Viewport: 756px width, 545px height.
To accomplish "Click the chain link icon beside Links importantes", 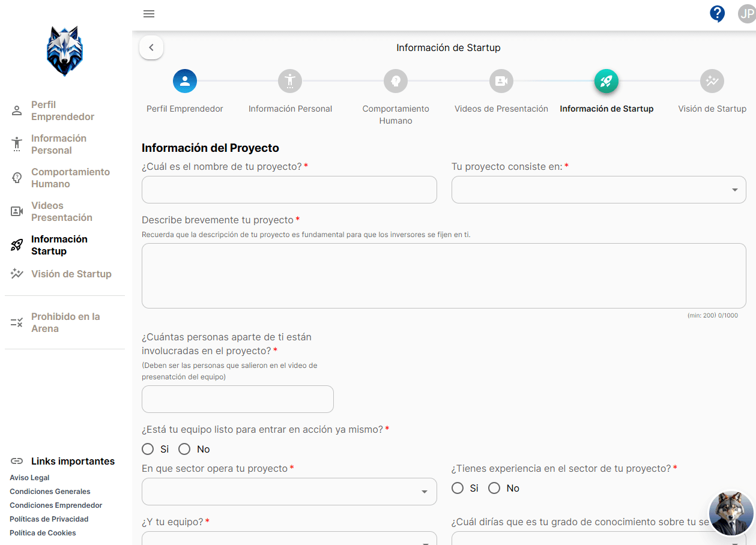I will (x=17, y=461).
